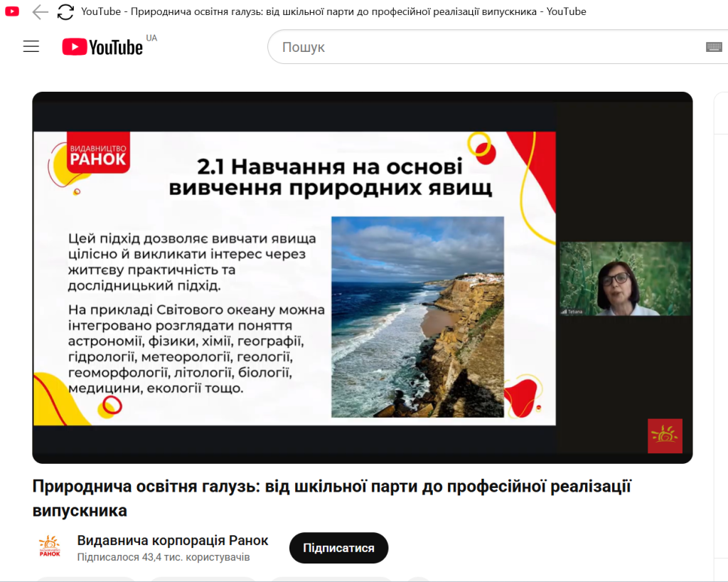
Task: Click the Видавництво Ранок logo on the slide
Action: tap(98, 152)
